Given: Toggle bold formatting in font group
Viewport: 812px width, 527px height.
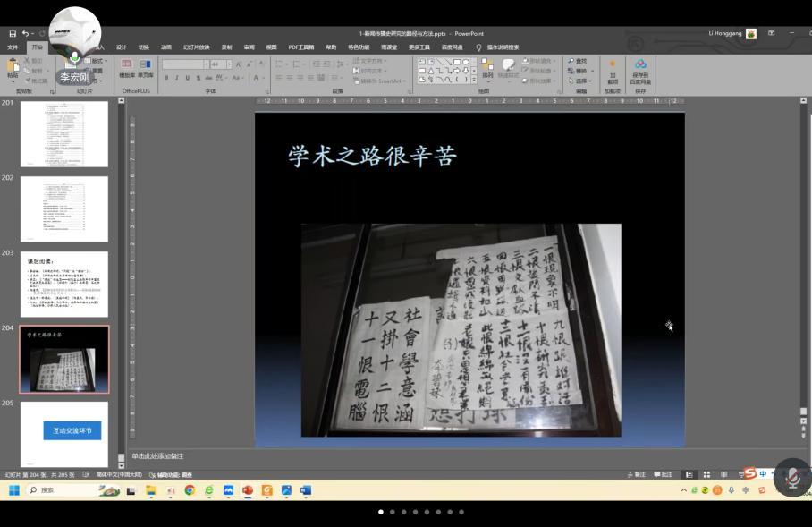Looking at the screenshot, I should 166,78.
